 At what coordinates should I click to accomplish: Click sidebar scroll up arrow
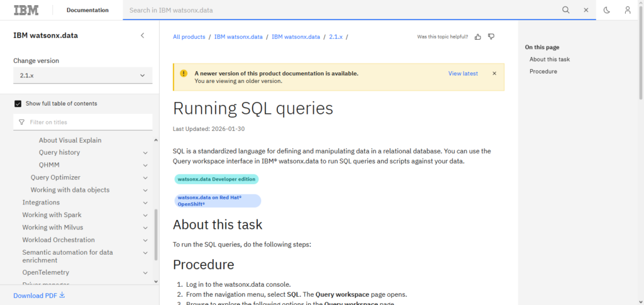point(156,140)
